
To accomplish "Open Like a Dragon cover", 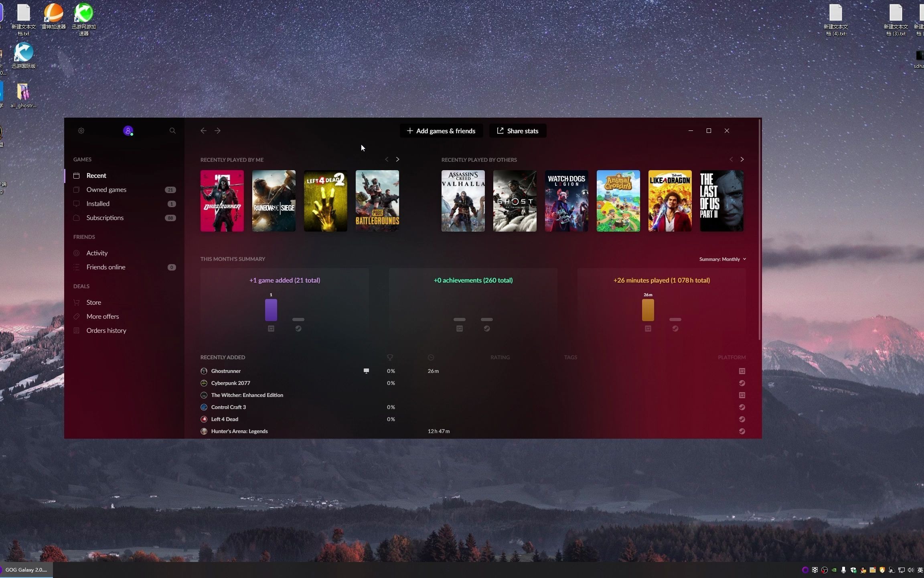I will tap(670, 201).
